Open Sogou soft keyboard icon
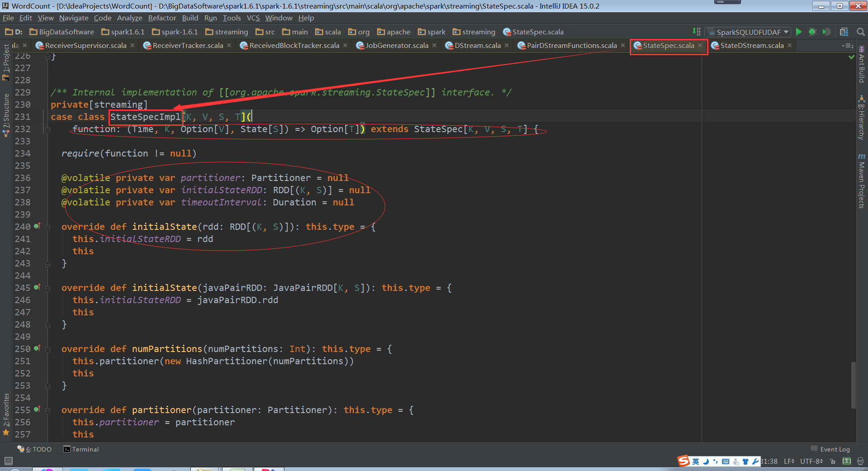Screen dimensions: 868x471 click(x=726, y=461)
